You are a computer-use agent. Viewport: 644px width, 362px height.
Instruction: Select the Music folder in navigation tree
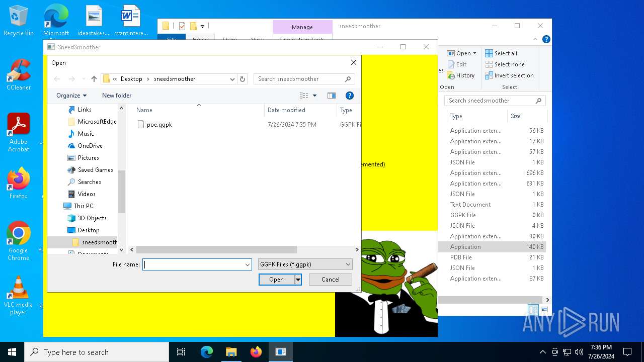tap(86, 134)
